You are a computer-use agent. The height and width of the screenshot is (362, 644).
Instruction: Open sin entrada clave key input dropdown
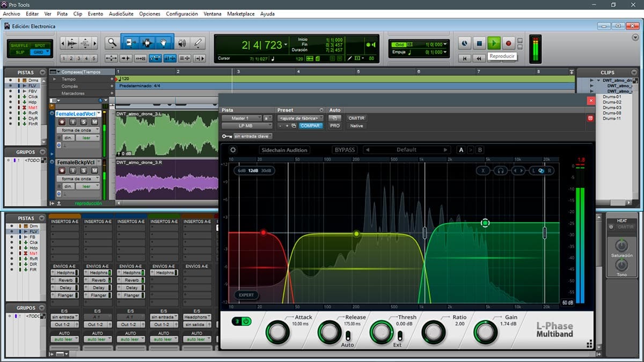point(253,137)
